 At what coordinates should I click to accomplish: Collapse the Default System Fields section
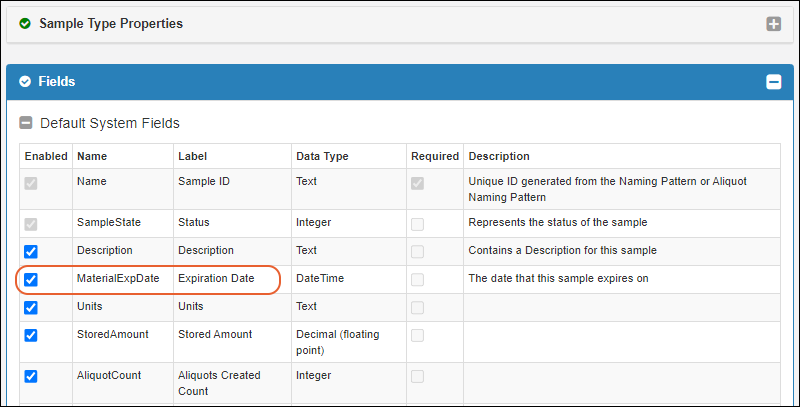tap(26, 124)
